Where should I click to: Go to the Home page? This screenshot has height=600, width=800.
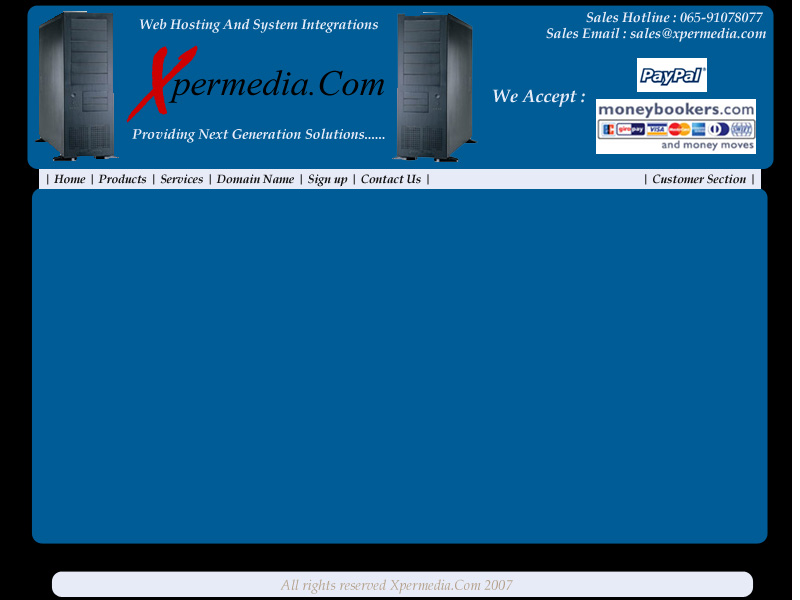pyautogui.click(x=69, y=180)
